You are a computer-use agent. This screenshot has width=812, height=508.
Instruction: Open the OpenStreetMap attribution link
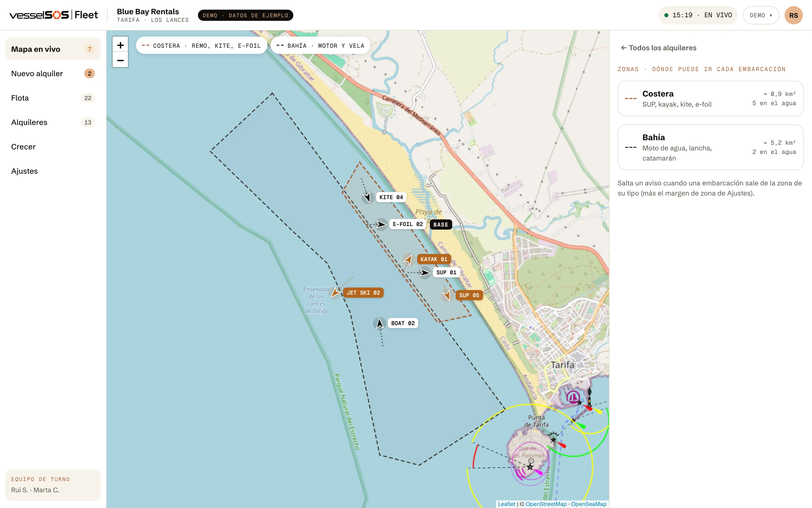(x=546, y=504)
